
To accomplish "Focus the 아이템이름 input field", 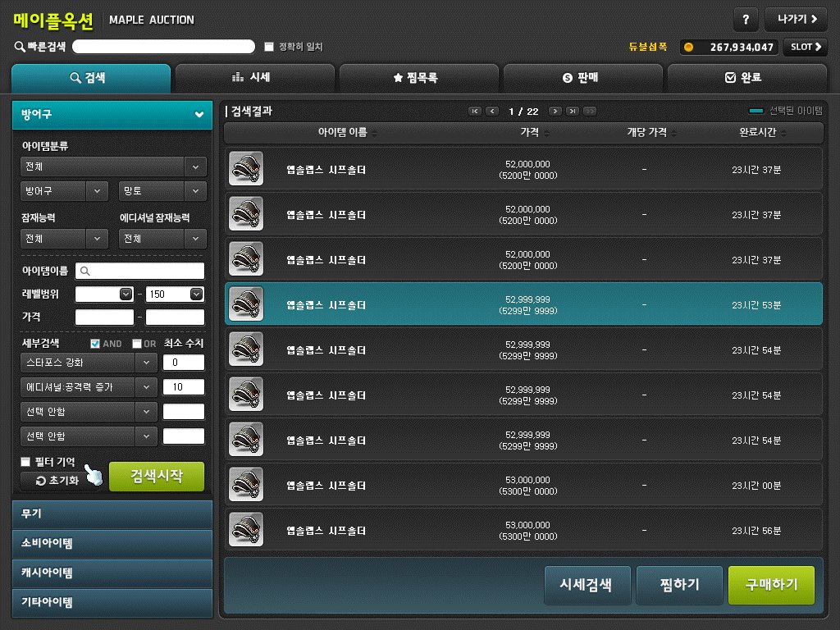I will 139,271.
